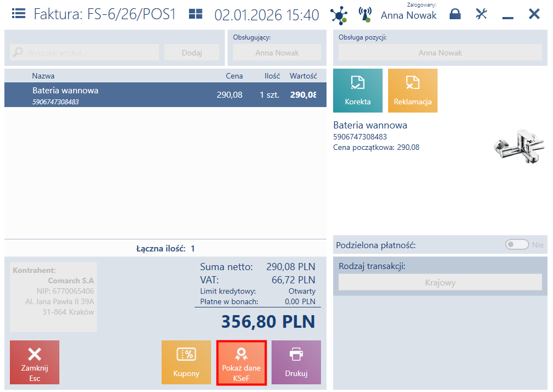Viewport: 553px width, 392px height.
Task: Click the Ilość column header
Action: (272, 76)
